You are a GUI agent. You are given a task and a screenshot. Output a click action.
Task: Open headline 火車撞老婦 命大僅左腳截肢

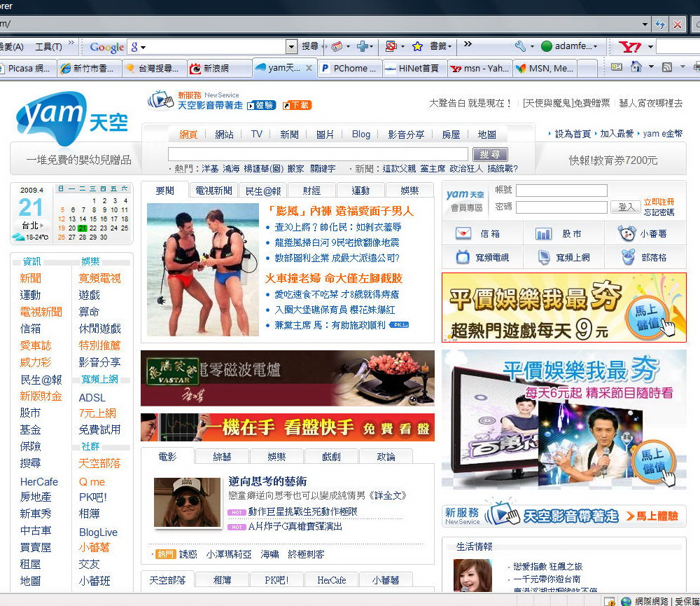[x=334, y=278]
